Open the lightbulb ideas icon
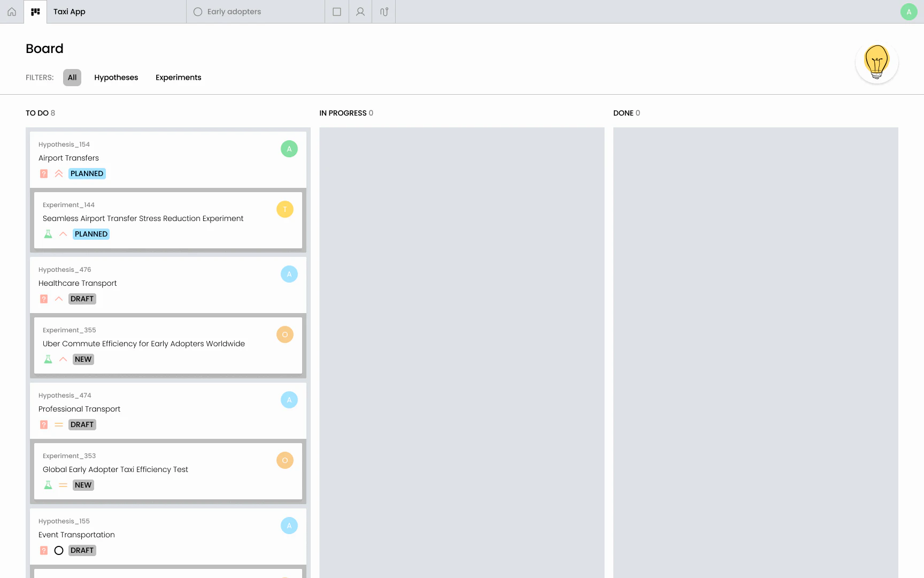 (x=876, y=62)
